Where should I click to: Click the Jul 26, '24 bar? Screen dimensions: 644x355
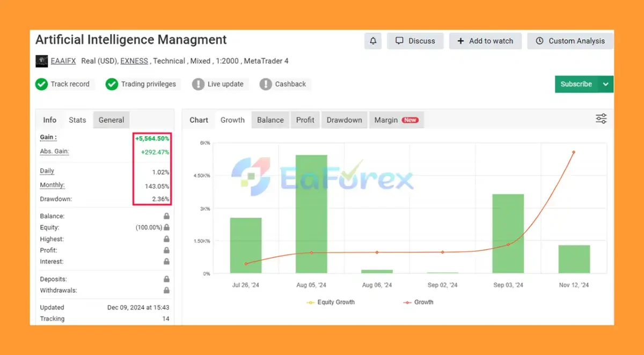coord(246,246)
